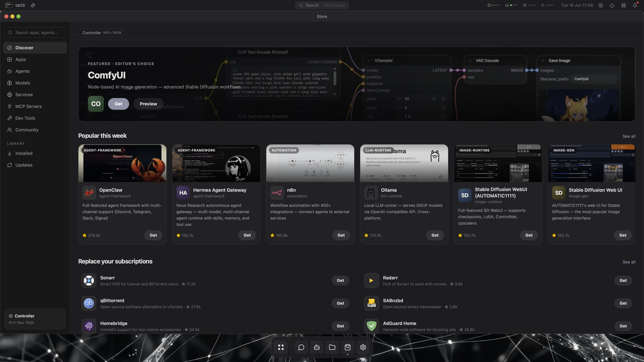Open the Services category

pyautogui.click(x=35, y=95)
